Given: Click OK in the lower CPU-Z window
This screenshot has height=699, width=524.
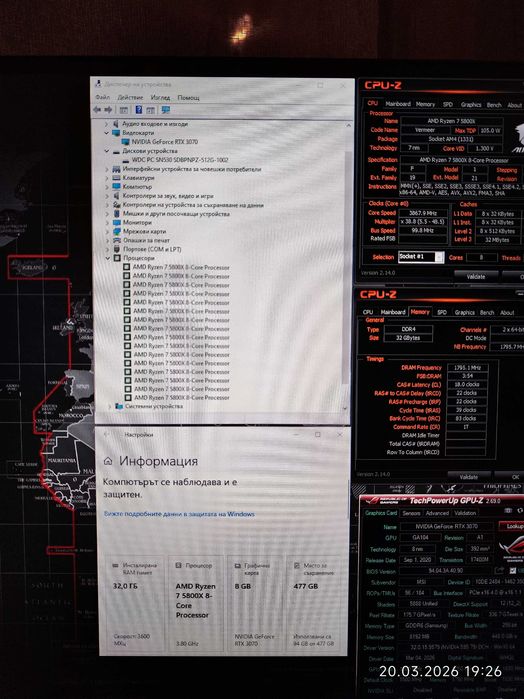Looking at the screenshot, I should pyautogui.click(x=512, y=477).
